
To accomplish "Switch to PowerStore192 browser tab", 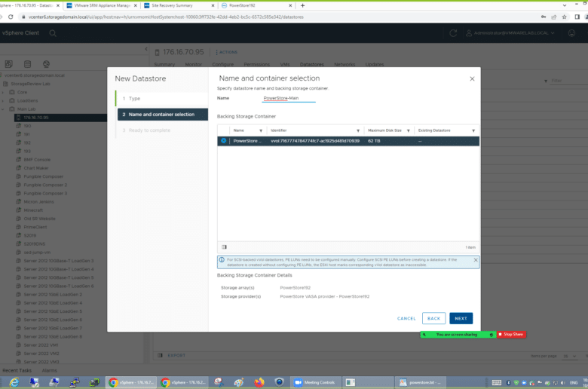I will pyautogui.click(x=256, y=5).
